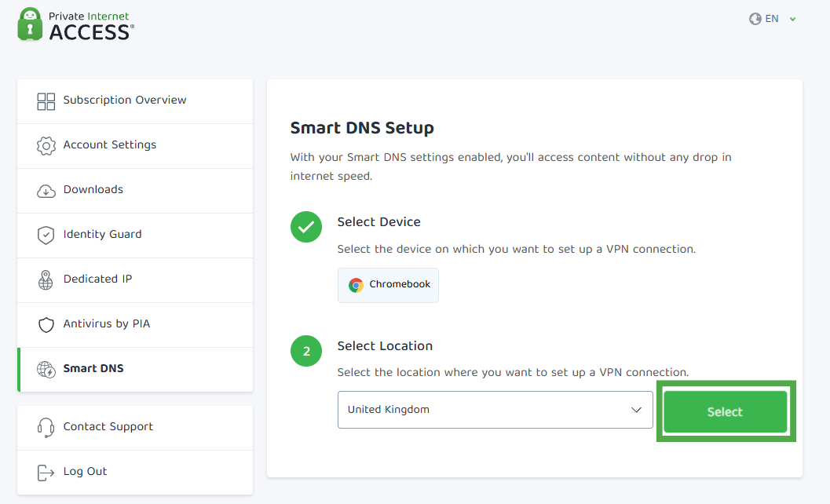Open the Subscription Overview menu item

pyautogui.click(x=135, y=101)
